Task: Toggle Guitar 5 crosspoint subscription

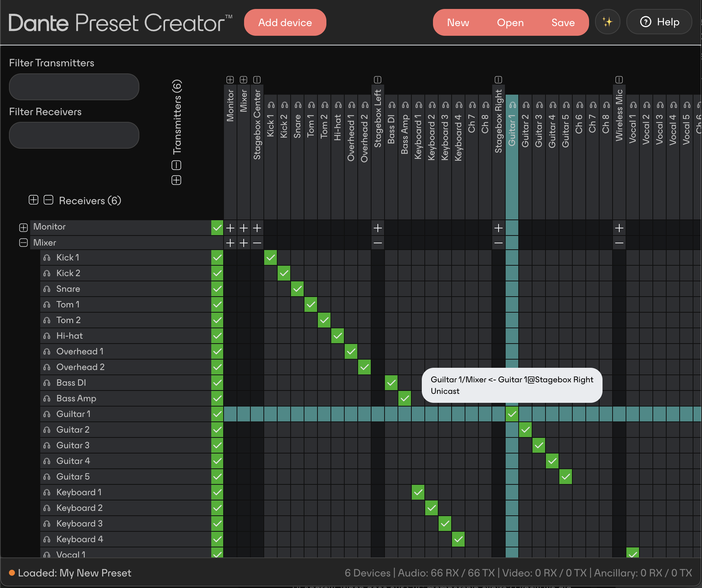Action: (566, 477)
